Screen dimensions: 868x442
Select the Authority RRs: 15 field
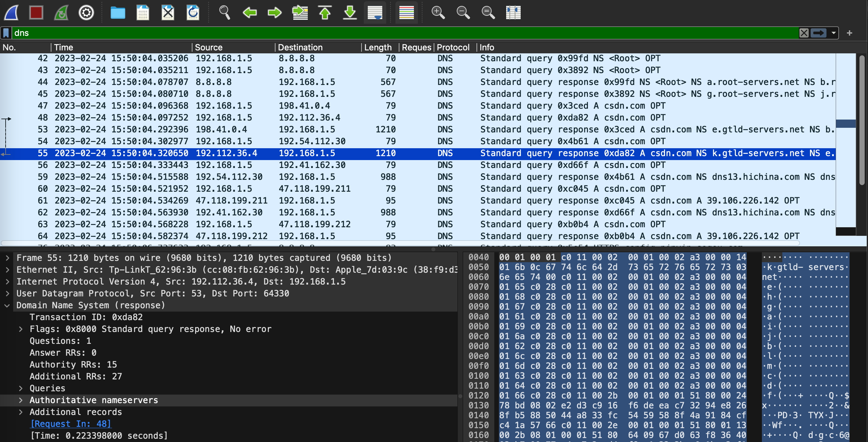(73, 365)
